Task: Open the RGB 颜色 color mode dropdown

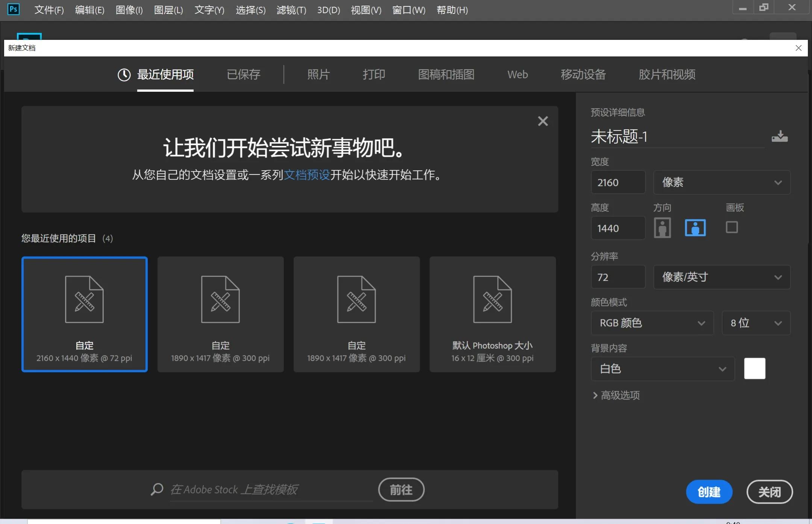Action: [651, 323]
